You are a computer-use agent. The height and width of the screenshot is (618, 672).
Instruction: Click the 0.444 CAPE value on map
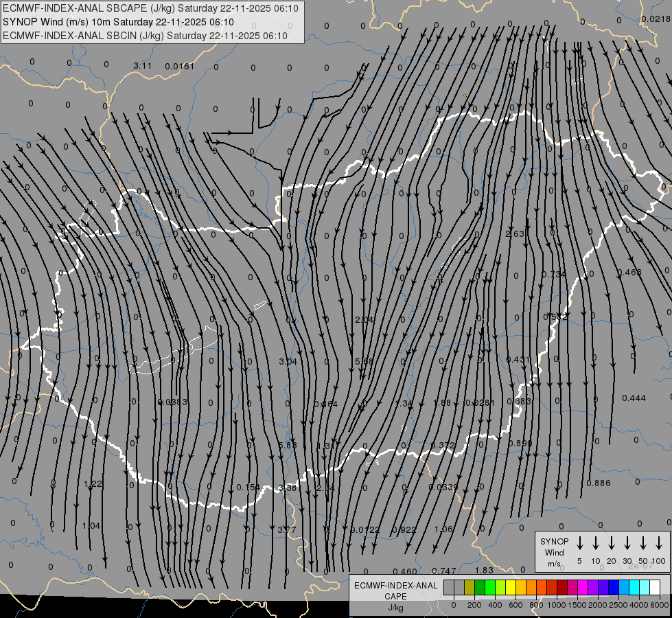click(x=634, y=398)
